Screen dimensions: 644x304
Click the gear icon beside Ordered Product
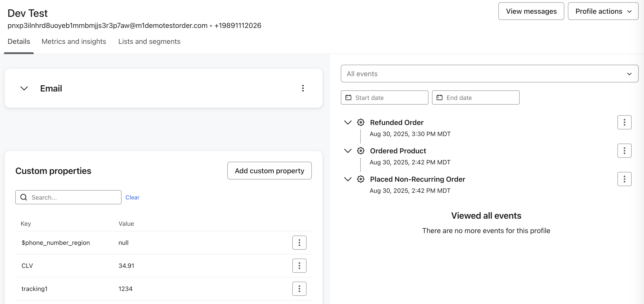tap(361, 151)
